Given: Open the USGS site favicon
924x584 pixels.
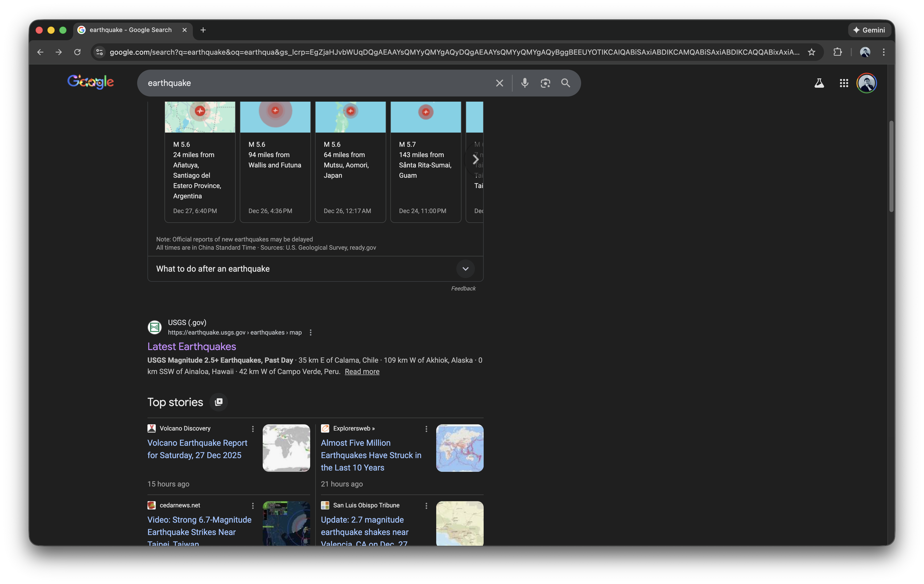Looking at the screenshot, I should pos(155,327).
